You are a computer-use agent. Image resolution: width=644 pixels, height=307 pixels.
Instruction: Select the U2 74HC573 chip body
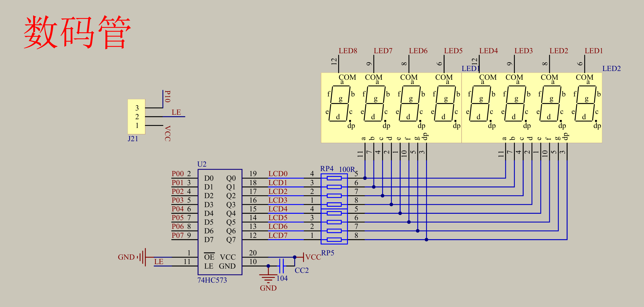tap(220, 222)
